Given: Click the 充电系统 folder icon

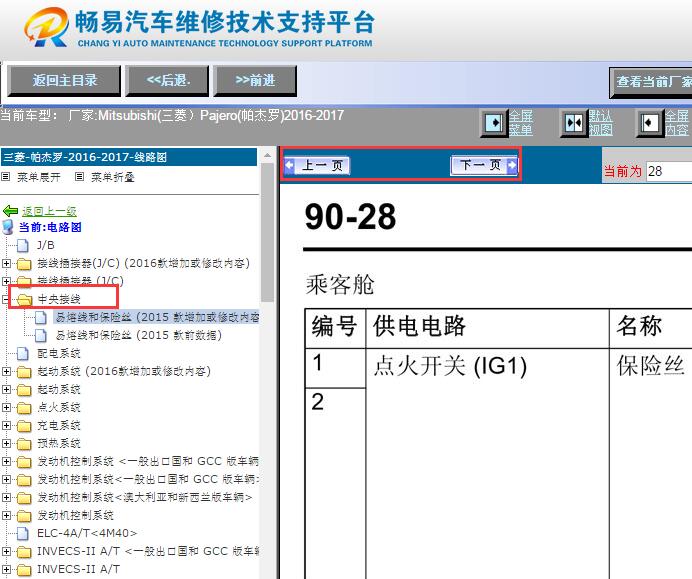Looking at the screenshot, I should [x=24, y=426].
